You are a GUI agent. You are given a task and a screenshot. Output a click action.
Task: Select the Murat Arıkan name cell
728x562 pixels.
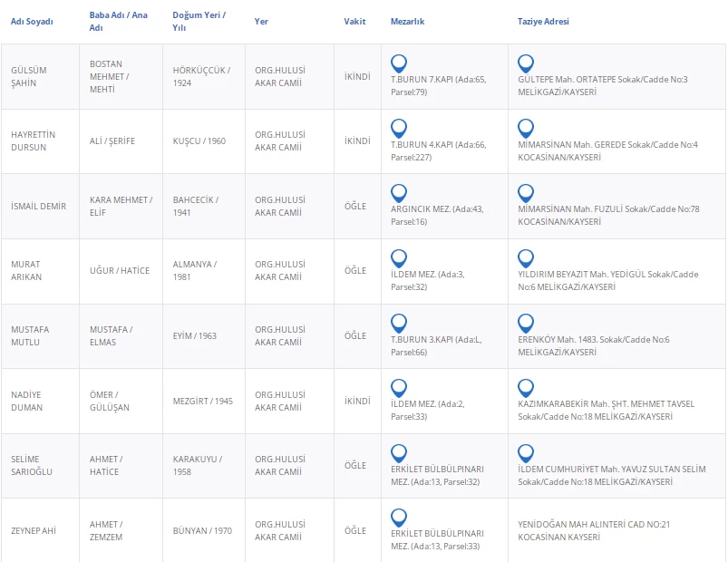(26, 270)
